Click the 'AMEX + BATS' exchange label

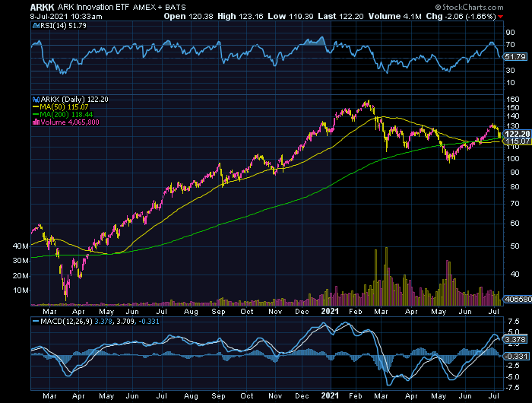159,8
